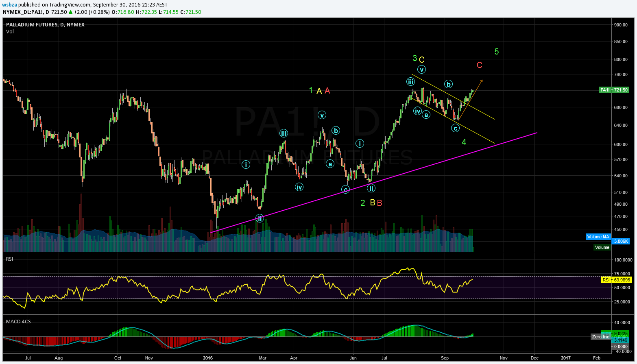Select the RSI pane title label
637x364 pixels.
point(9,259)
